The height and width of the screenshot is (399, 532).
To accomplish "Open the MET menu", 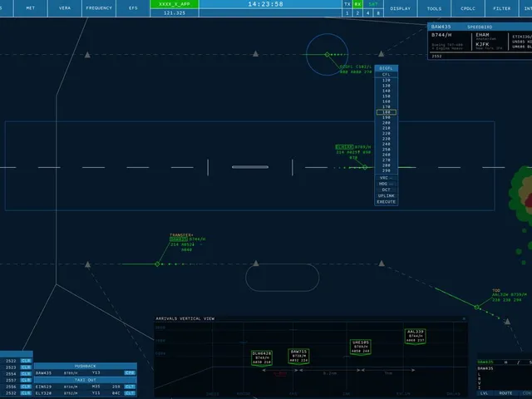I will tap(31, 8).
